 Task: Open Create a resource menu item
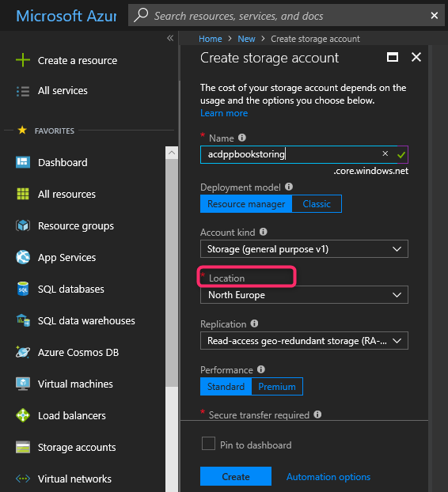tap(78, 61)
